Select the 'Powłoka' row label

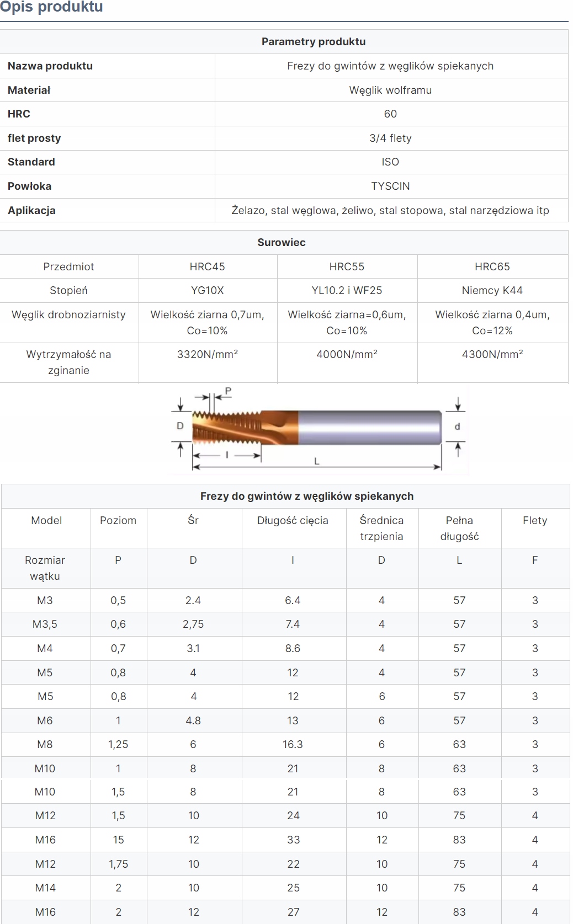coord(29,186)
